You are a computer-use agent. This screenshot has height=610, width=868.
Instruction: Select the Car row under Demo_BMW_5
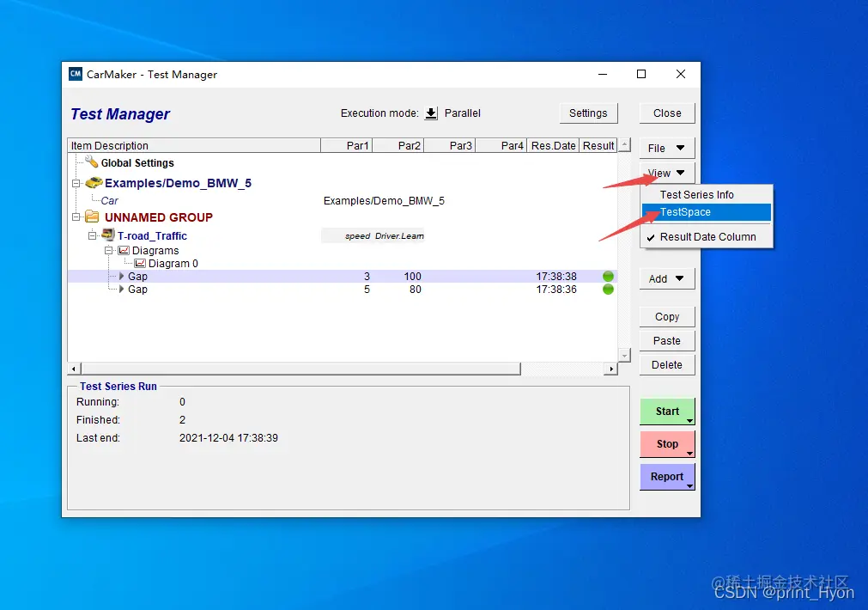(x=109, y=200)
